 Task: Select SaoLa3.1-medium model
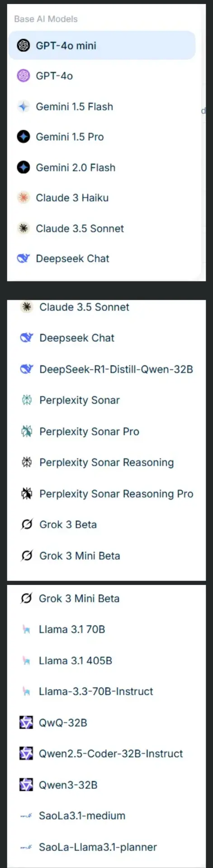pos(107,816)
